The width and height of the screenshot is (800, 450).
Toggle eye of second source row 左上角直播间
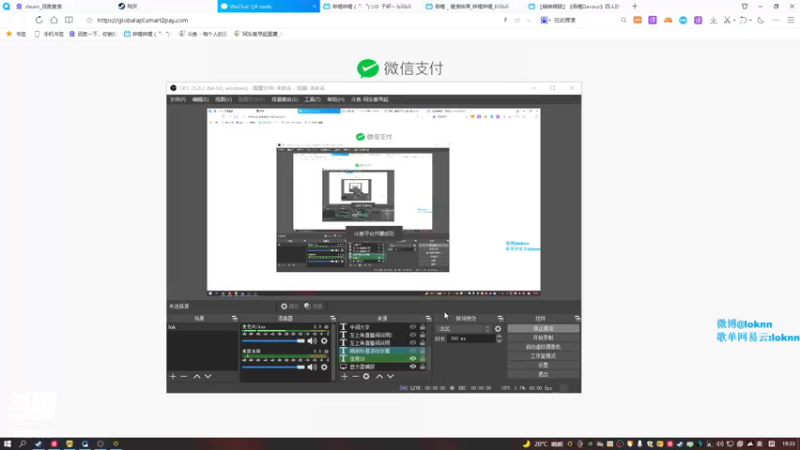tap(413, 335)
